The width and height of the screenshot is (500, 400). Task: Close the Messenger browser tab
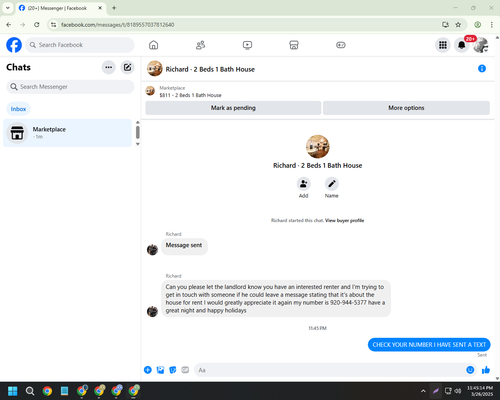pyautogui.click(x=100, y=8)
